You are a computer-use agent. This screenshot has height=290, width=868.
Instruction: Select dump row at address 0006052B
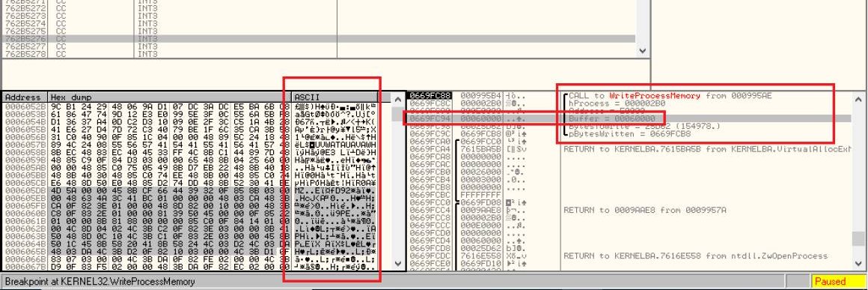point(190,106)
